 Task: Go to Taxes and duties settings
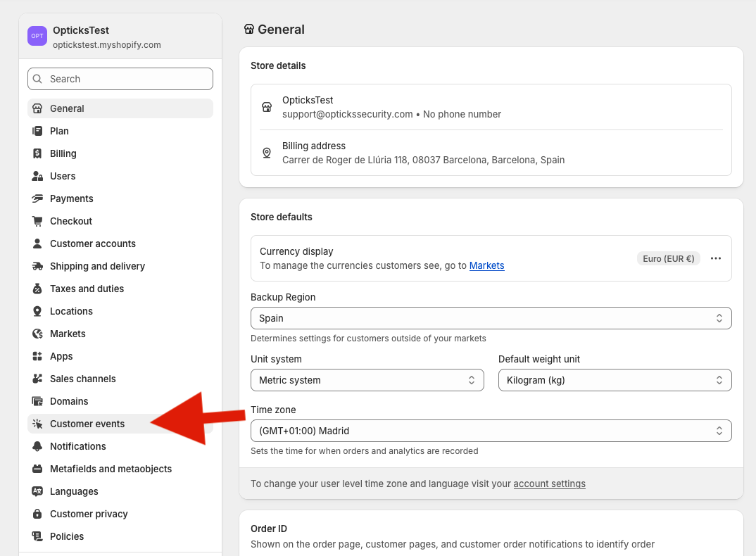[87, 289]
